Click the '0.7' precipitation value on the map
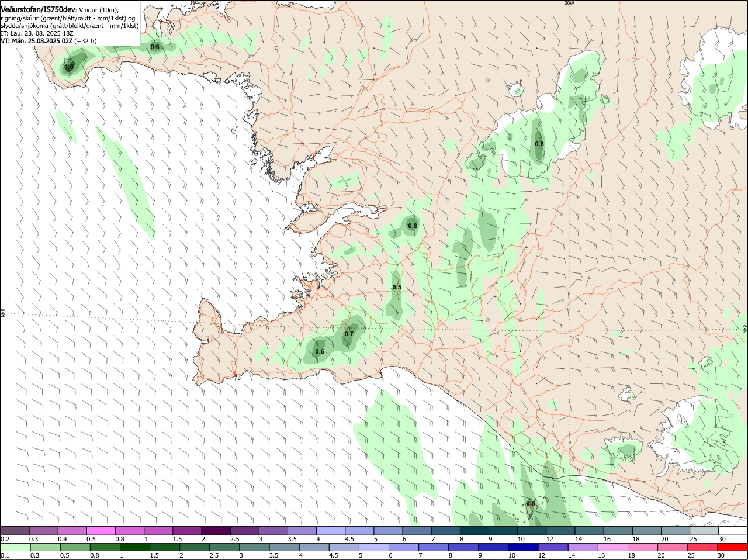Viewport: 748px width, 560px height. pyautogui.click(x=349, y=334)
